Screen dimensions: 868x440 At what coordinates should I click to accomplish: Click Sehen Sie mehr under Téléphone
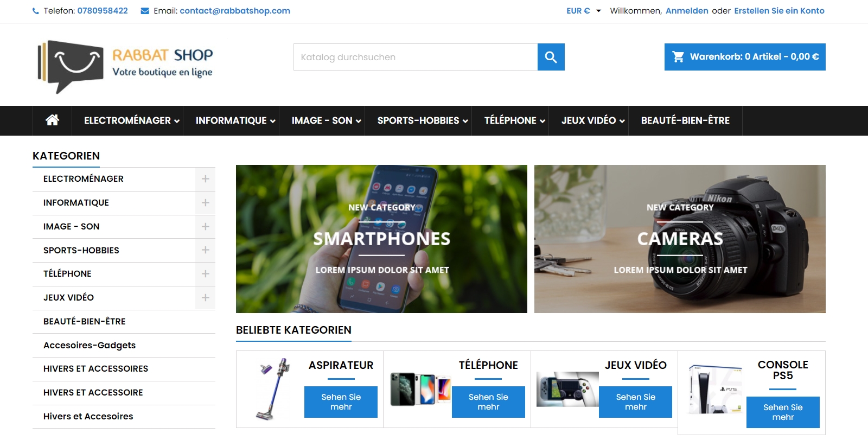coord(488,402)
